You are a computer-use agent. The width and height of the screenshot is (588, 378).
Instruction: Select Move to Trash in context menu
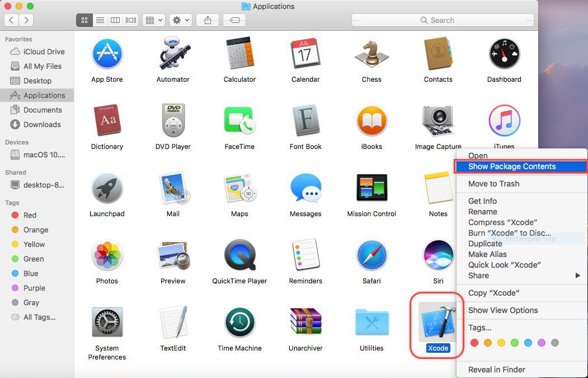(493, 184)
